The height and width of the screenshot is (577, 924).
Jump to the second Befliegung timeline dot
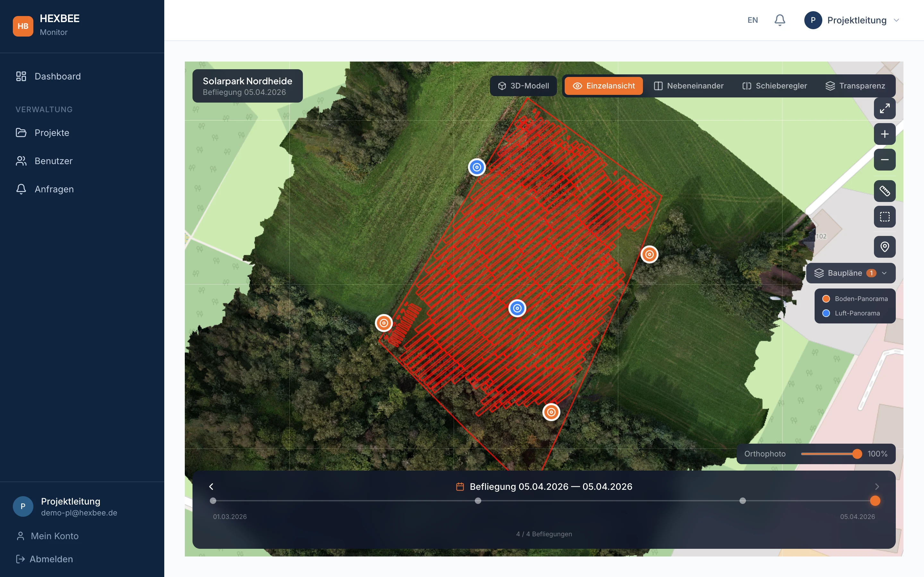[478, 501]
